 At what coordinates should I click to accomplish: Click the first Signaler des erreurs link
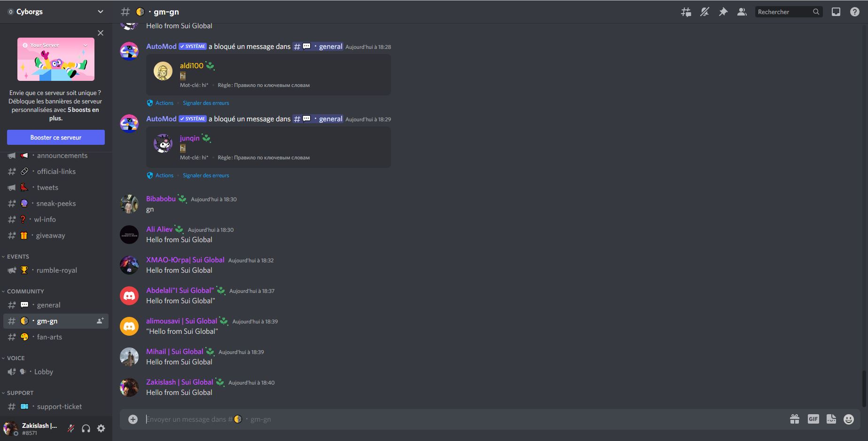[206, 103]
